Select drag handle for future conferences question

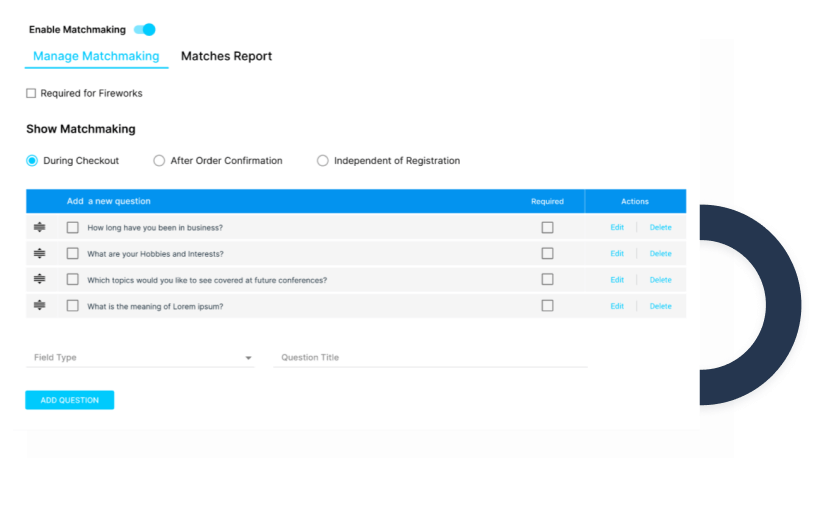(40, 280)
